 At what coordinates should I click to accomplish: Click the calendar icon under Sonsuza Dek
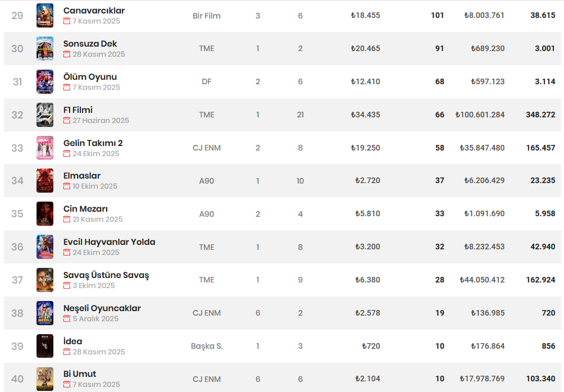pyautogui.click(x=67, y=54)
